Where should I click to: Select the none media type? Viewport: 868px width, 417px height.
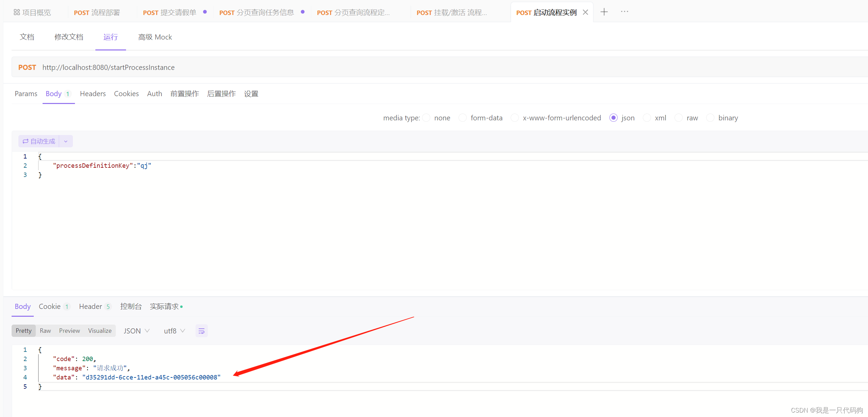(426, 118)
